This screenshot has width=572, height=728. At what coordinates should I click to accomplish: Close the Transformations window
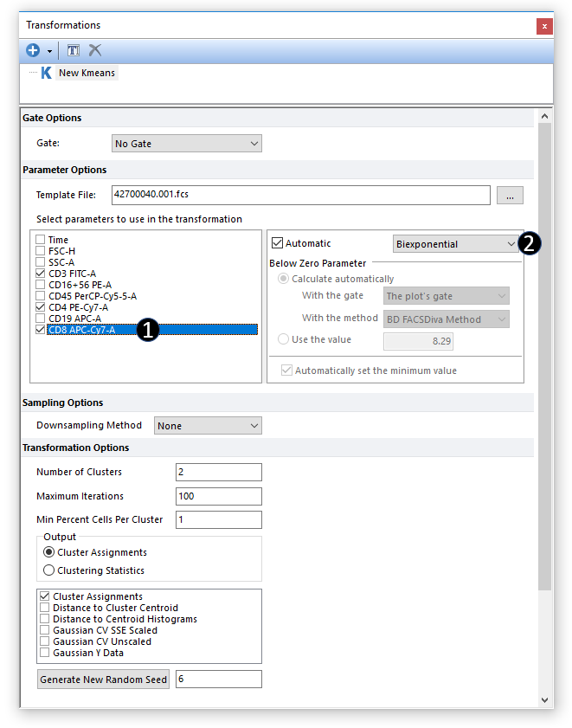pos(544,26)
